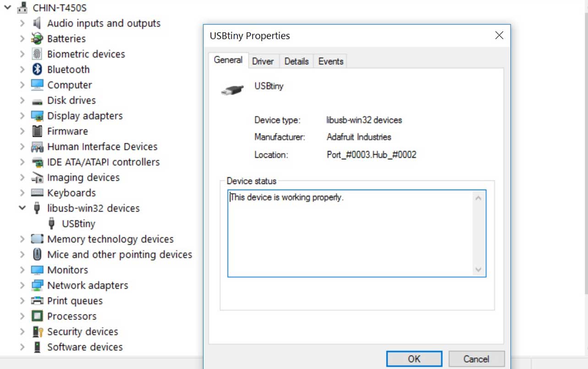This screenshot has width=588, height=369.
Task: Click the Print queues printer icon
Action: point(37,301)
